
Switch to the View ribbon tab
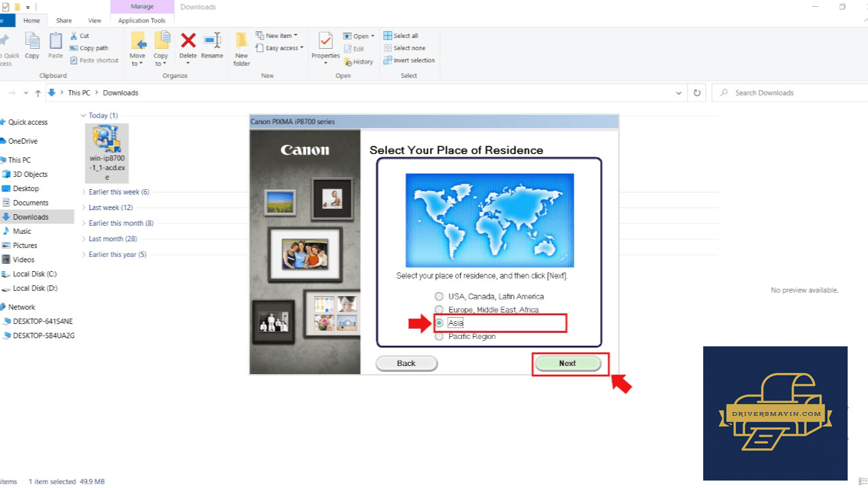coord(95,20)
